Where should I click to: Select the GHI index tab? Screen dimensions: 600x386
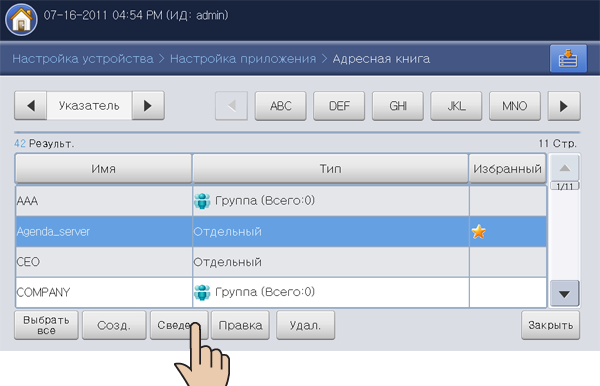[x=398, y=106]
